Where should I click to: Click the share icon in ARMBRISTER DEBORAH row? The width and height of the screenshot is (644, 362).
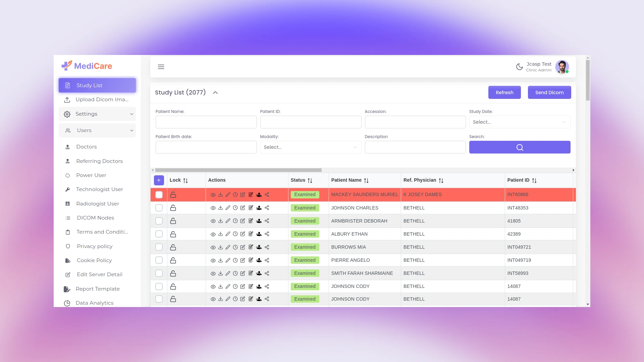coord(267,221)
